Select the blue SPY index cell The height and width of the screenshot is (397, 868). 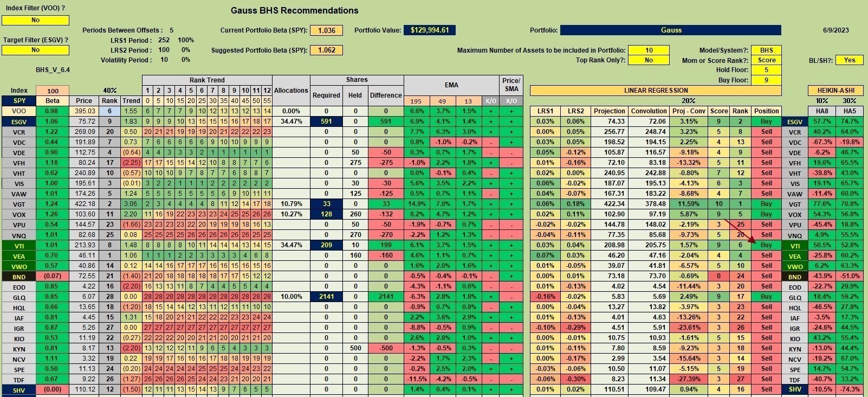click(19, 101)
